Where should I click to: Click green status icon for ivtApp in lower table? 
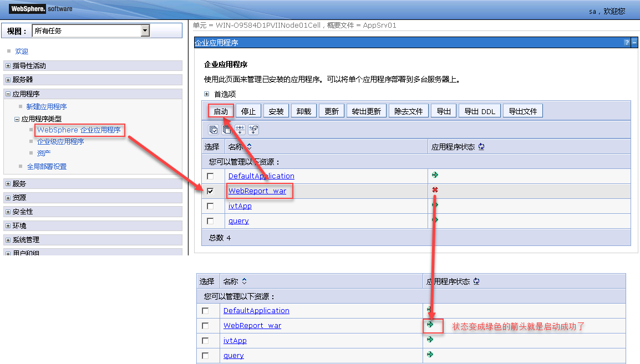(x=430, y=339)
